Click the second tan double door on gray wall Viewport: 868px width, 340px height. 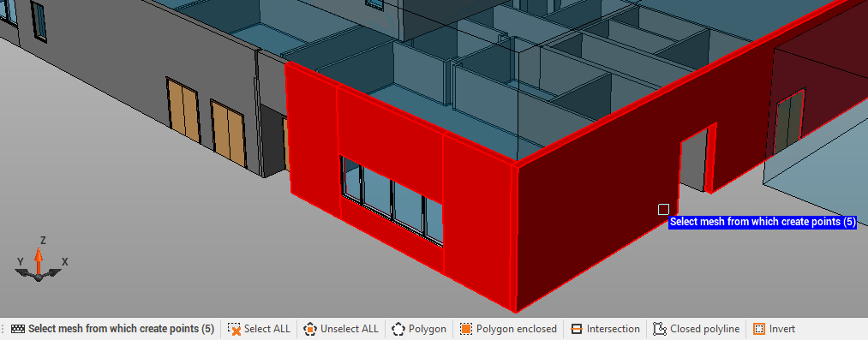tap(228, 134)
